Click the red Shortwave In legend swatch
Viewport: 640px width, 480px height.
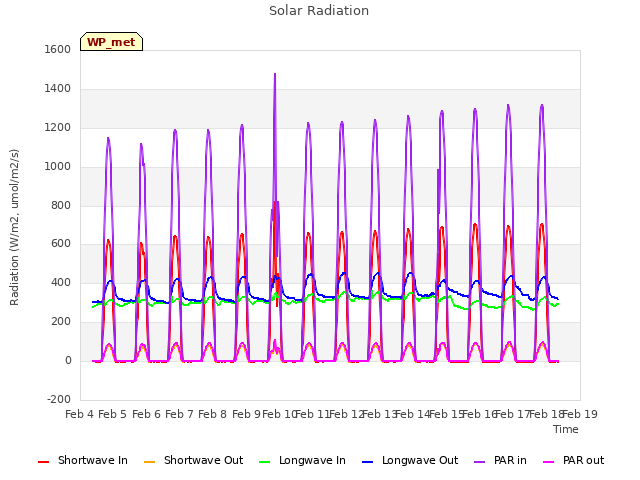(x=43, y=462)
